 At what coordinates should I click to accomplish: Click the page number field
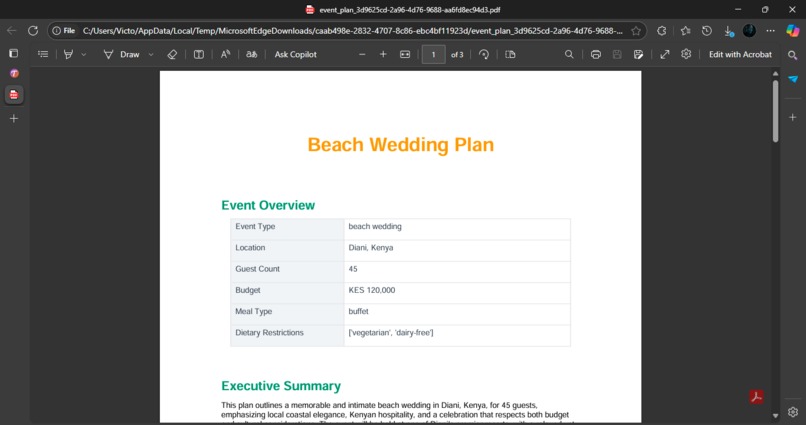[x=433, y=54]
